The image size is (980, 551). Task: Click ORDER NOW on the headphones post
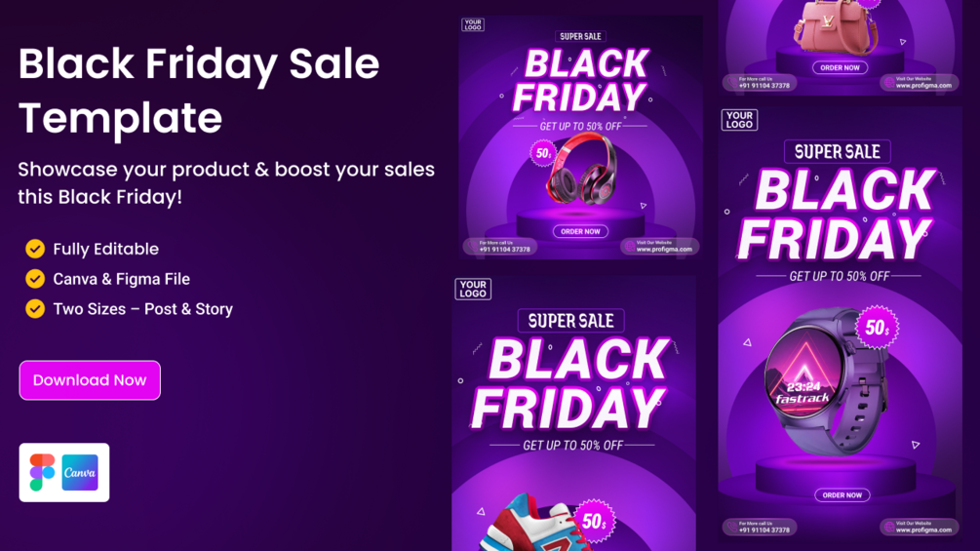[x=580, y=231]
